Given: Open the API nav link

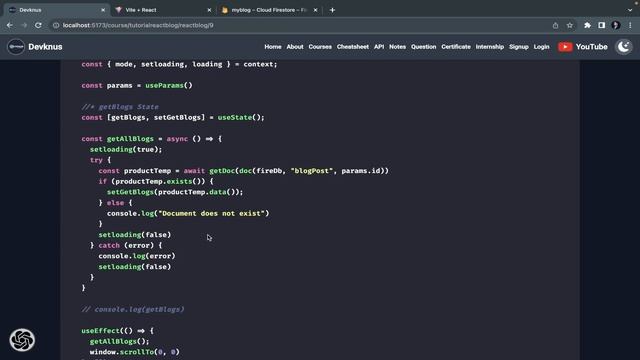Looking at the screenshot, I should click(x=379, y=47).
